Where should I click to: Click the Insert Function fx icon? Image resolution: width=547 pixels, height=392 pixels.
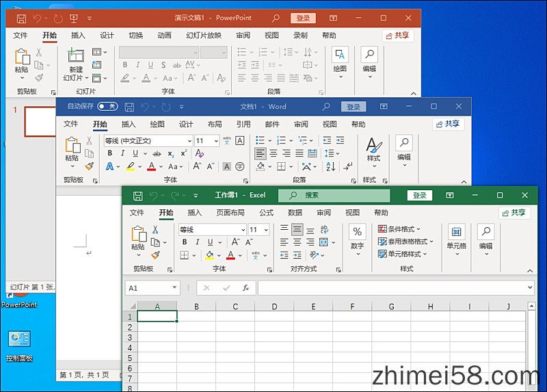tap(245, 288)
